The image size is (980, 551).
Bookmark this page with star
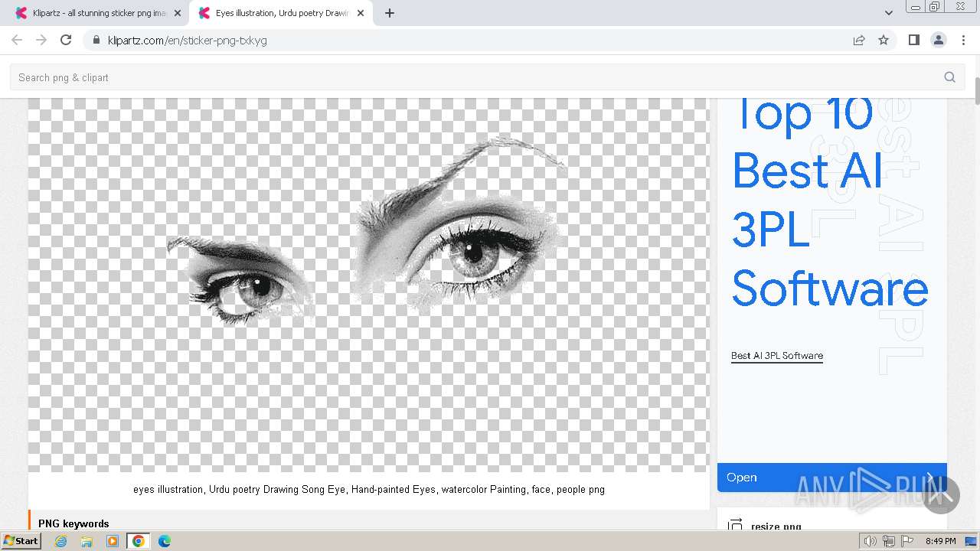coord(884,40)
